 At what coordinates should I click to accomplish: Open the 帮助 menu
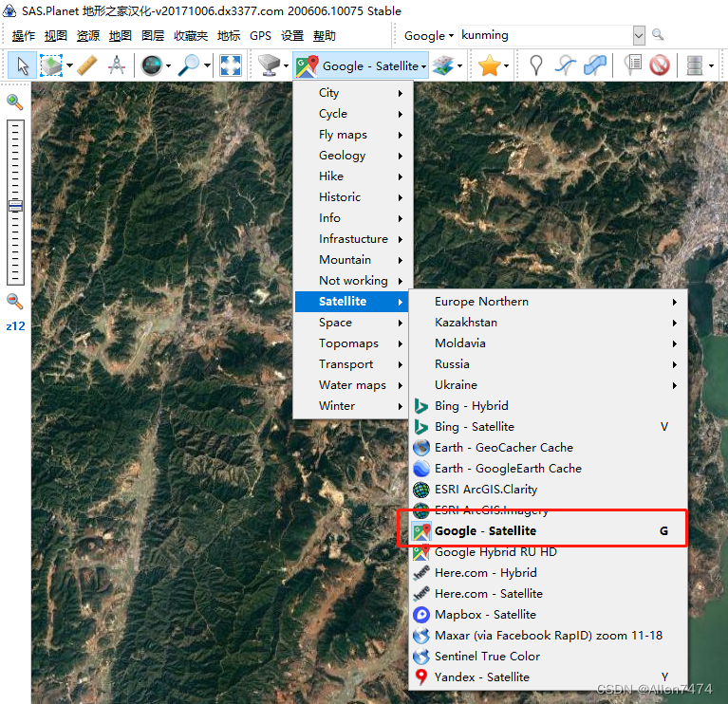pos(324,36)
